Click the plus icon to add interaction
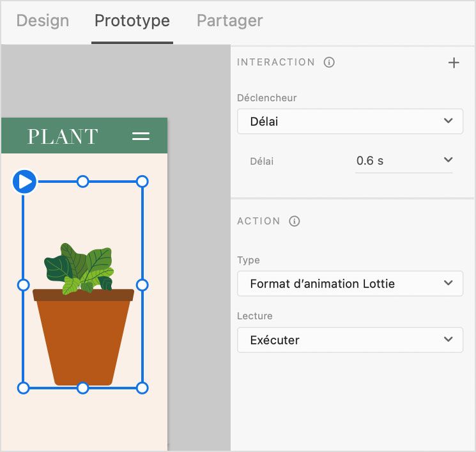This screenshot has width=476, height=452. pos(454,63)
